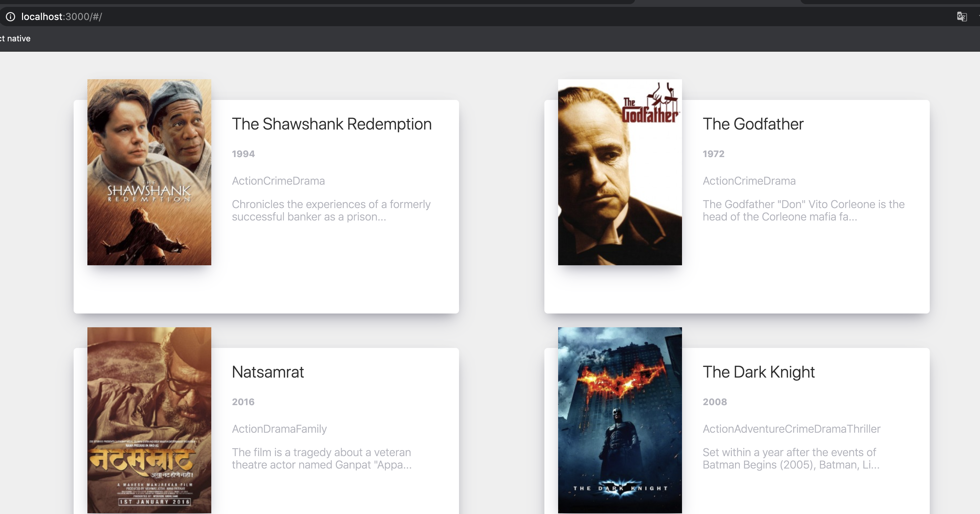Open The Shawshank Redemption title
Viewport: 980px width, 514px height.
pyautogui.click(x=332, y=124)
